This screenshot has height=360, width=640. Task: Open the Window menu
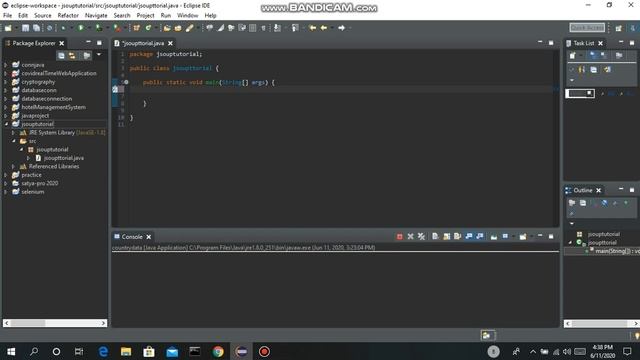tap(187, 16)
